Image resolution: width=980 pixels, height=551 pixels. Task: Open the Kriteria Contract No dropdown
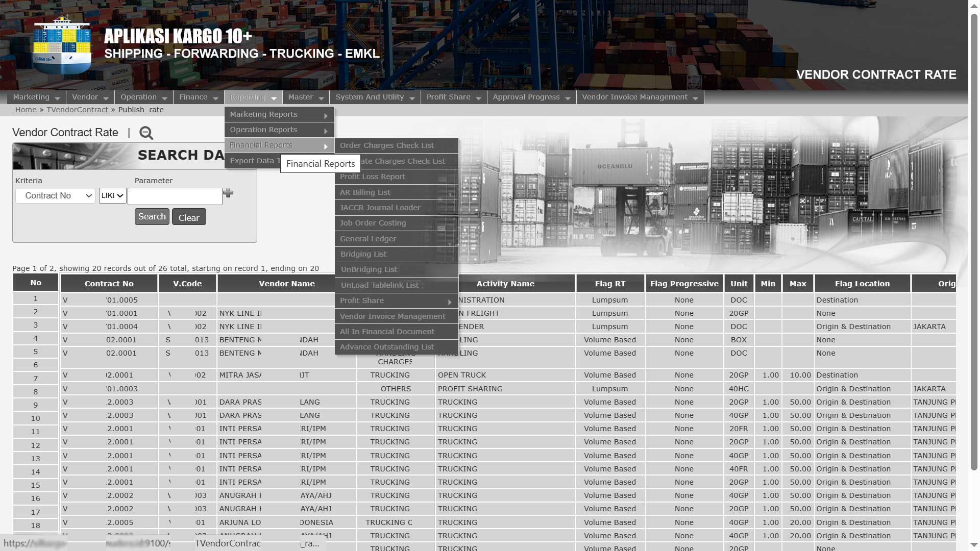click(55, 196)
